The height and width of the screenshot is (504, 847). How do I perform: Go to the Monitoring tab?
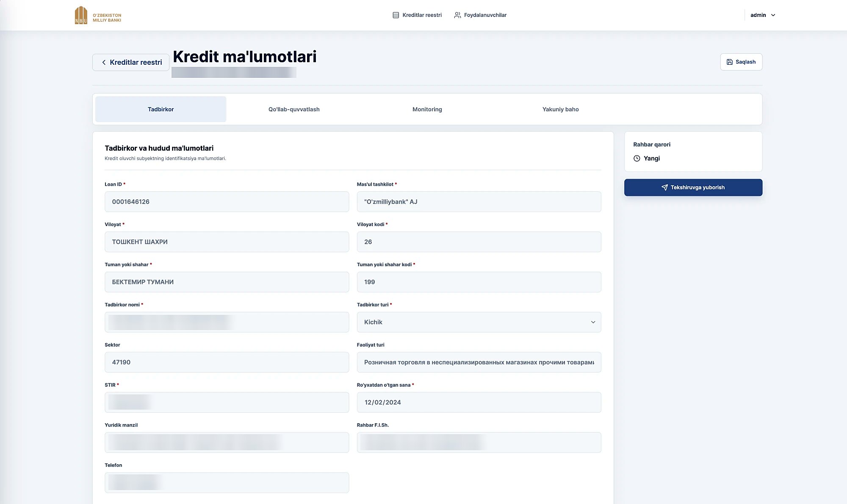pos(427,109)
